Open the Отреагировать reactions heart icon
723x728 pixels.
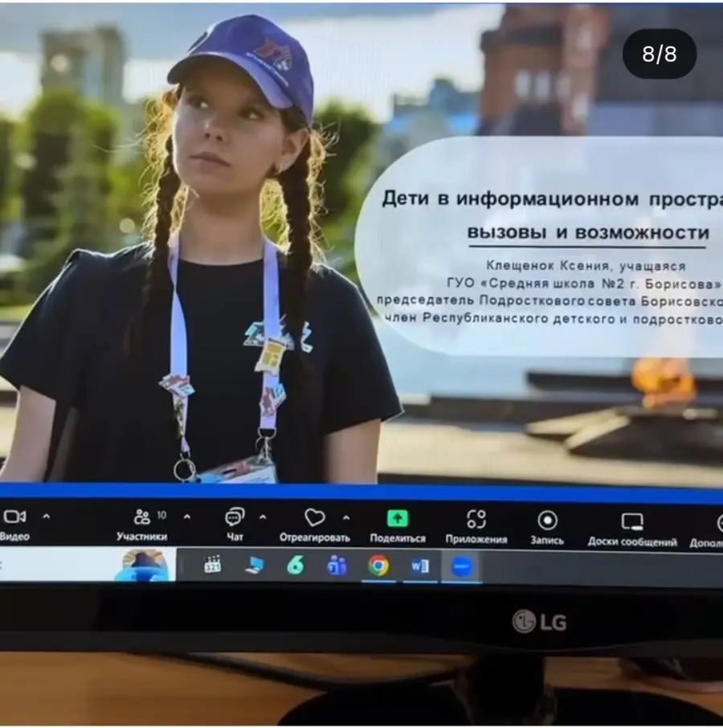point(314,517)
